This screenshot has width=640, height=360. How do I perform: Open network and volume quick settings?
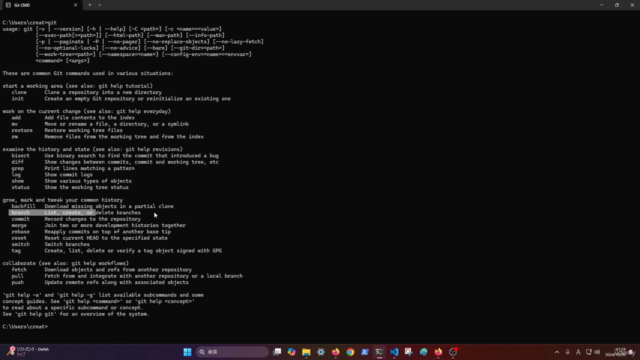click(x=593, y=352)
